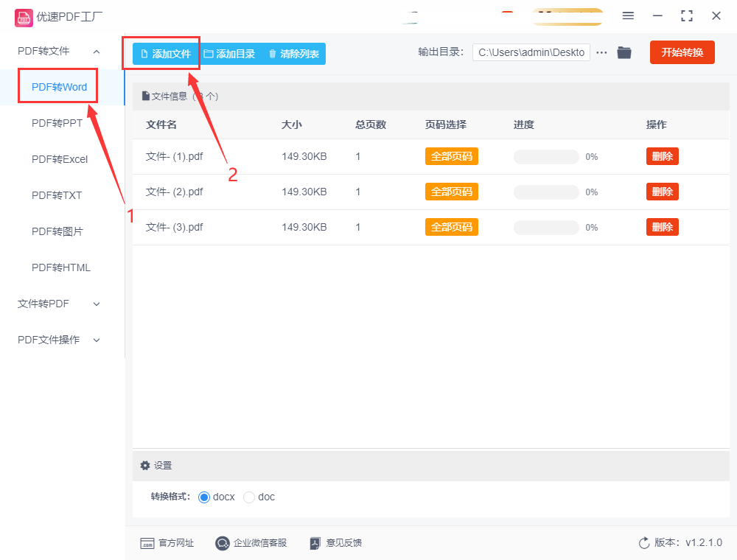The width and height of the screenshot is (737, 560).
Task: Click the 进度 column header
Action: tap(523, 125)
